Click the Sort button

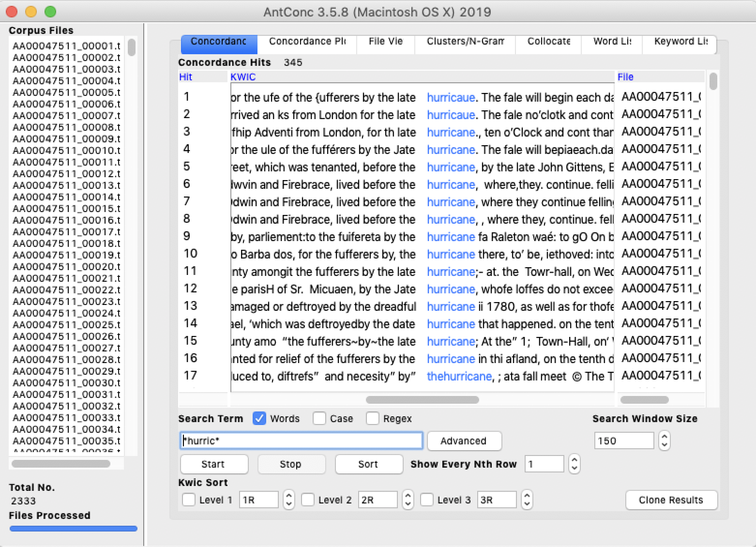(x=369, y=464)
